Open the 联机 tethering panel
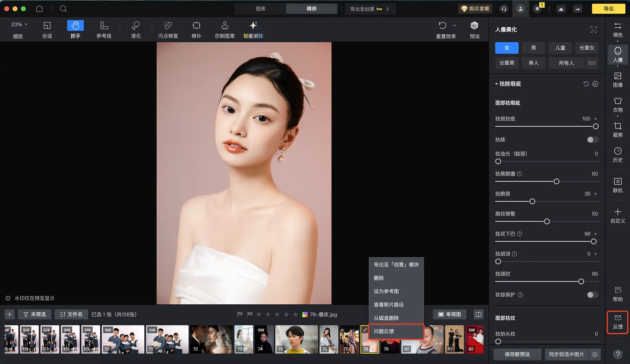Image resolution: width=630 pixels, height=364 pixels. click(x=618, y=185)
